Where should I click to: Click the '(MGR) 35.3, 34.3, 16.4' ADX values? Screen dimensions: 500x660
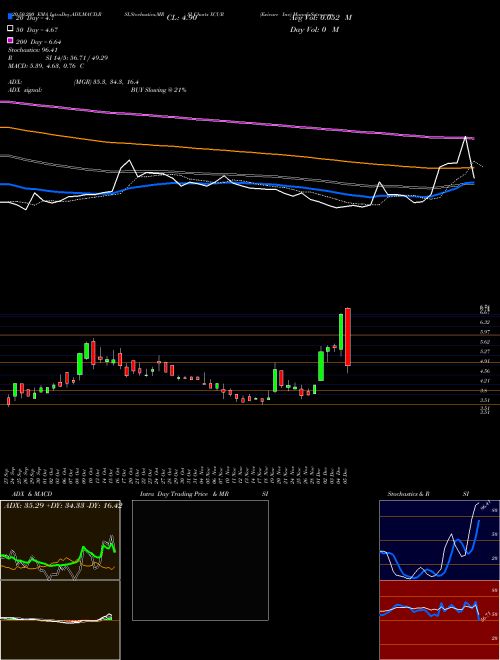pos(106,82)
